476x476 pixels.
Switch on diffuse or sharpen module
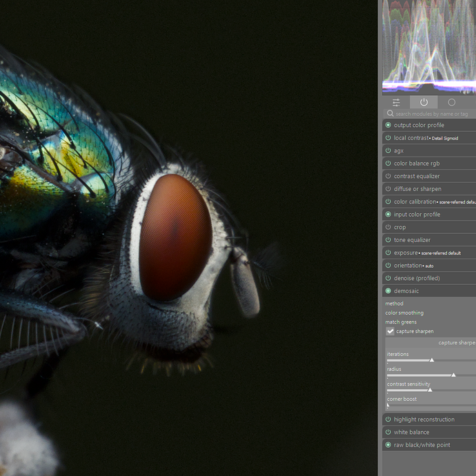click(388, 189)
